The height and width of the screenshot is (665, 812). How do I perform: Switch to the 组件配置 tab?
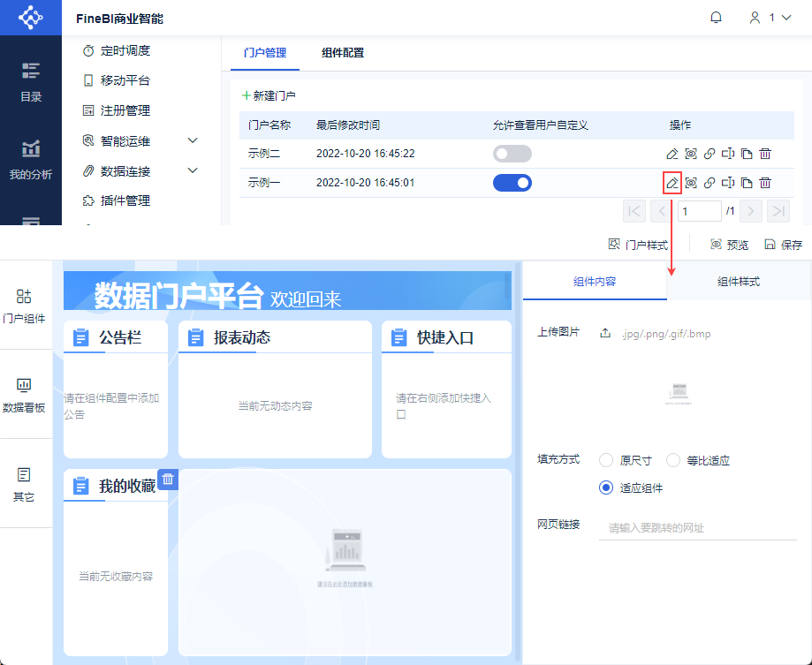[x=342, y=53]
